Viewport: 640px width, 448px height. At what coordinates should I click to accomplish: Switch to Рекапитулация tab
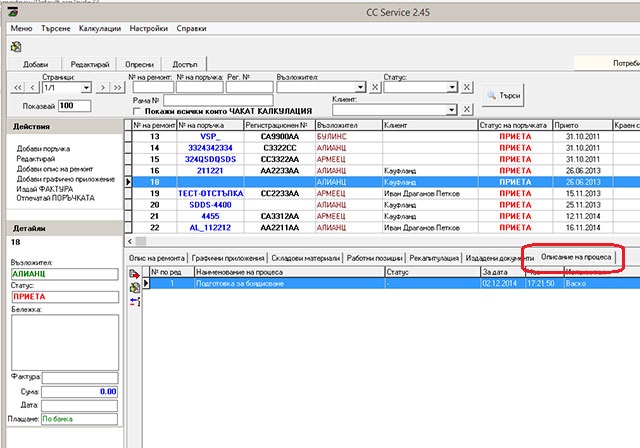click(x=434, y=258)
